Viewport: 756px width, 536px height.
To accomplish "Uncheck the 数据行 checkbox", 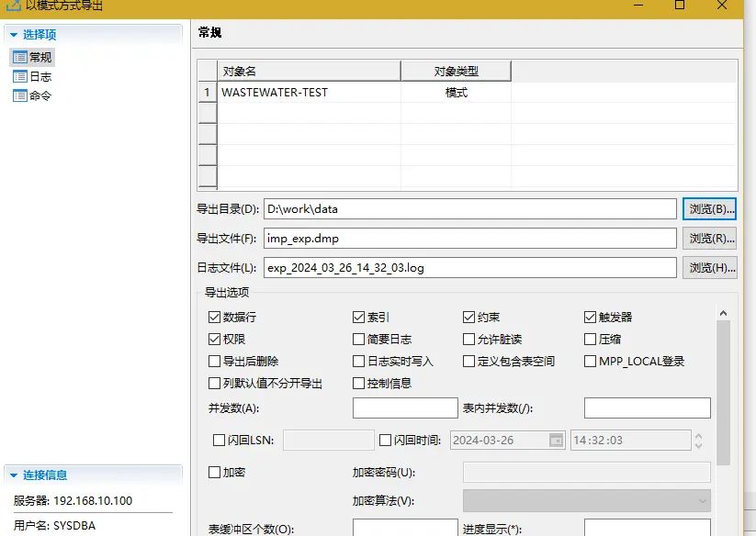I will 215,318.
